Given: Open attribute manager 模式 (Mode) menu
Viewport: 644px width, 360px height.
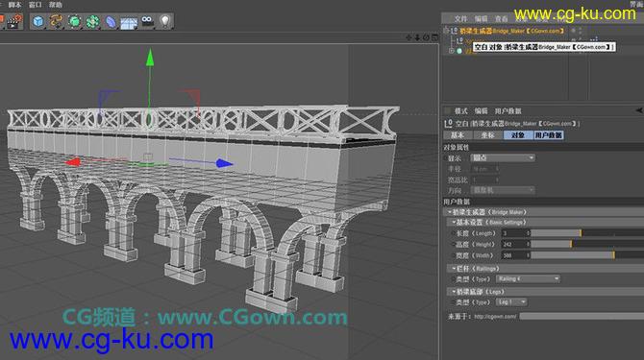Looking at the screenshot, I should (x=460, y=110).
